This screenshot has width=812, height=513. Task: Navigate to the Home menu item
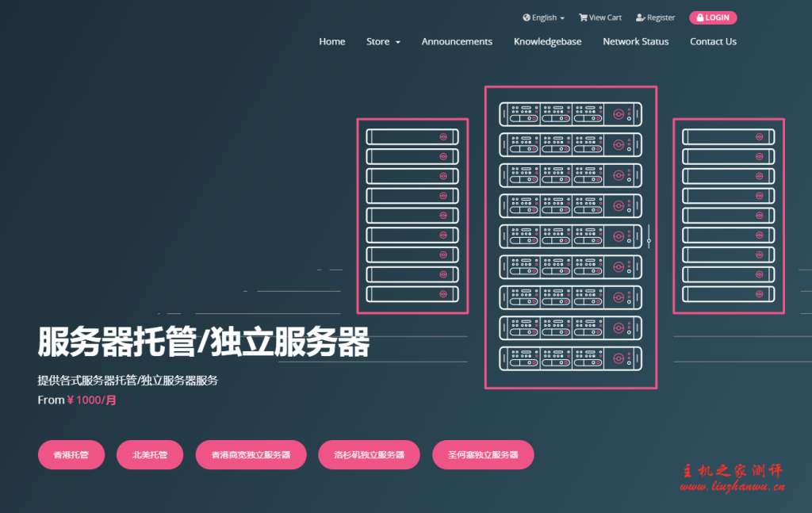click(331, 41)
